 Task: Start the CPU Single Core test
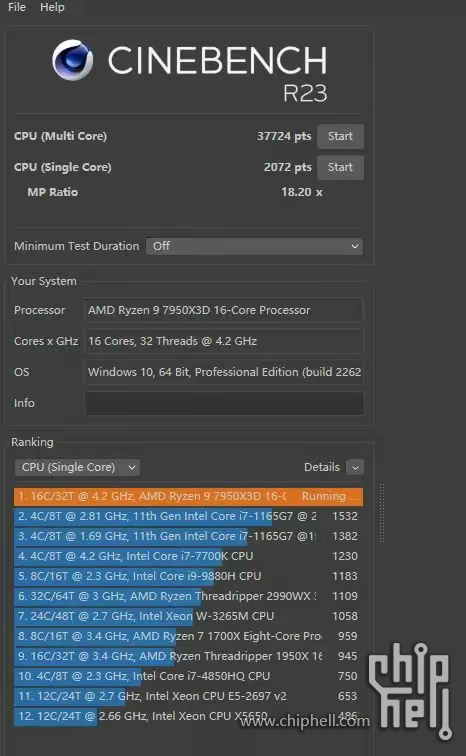[x=340, y=167]
